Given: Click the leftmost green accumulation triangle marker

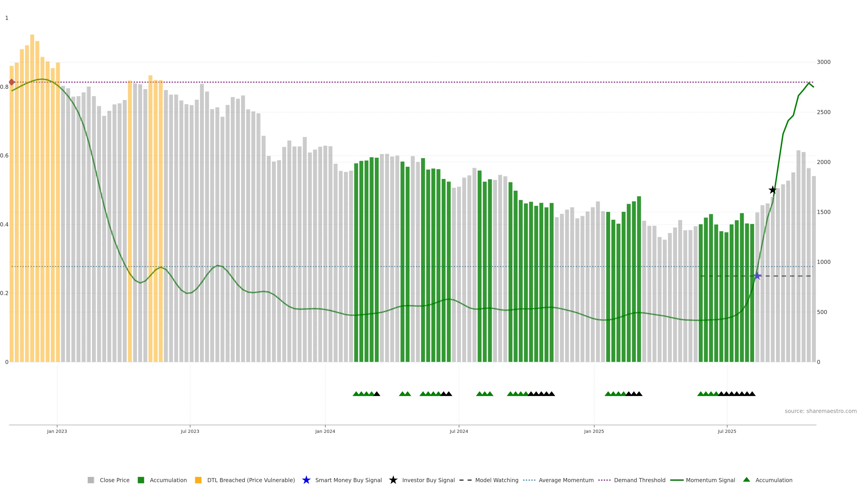Looking at the screenshot, I should point(356,394).
